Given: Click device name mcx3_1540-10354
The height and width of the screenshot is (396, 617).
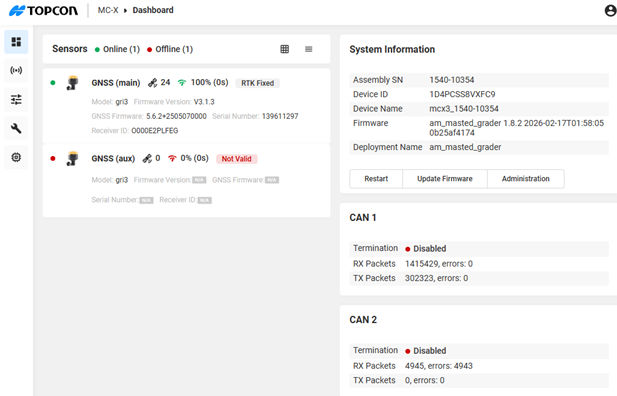Looking at the screenshot, I should click(464, 109).
